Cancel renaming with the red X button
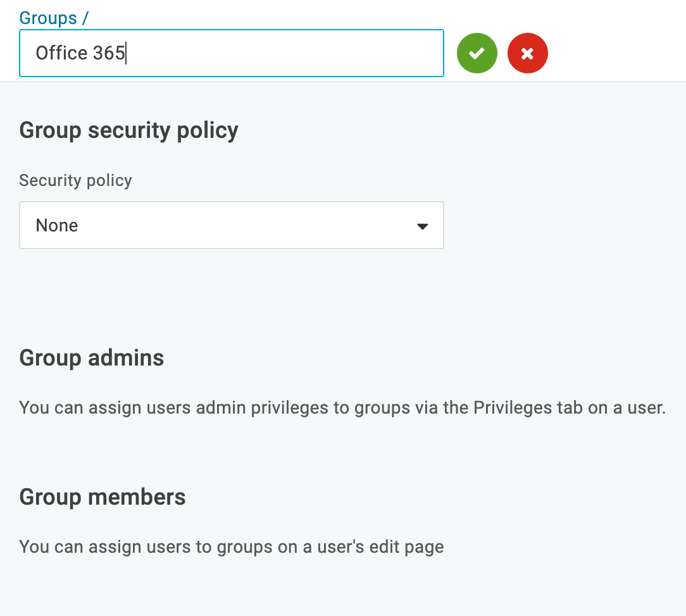The image size is (686, 616). pos(528,53)
